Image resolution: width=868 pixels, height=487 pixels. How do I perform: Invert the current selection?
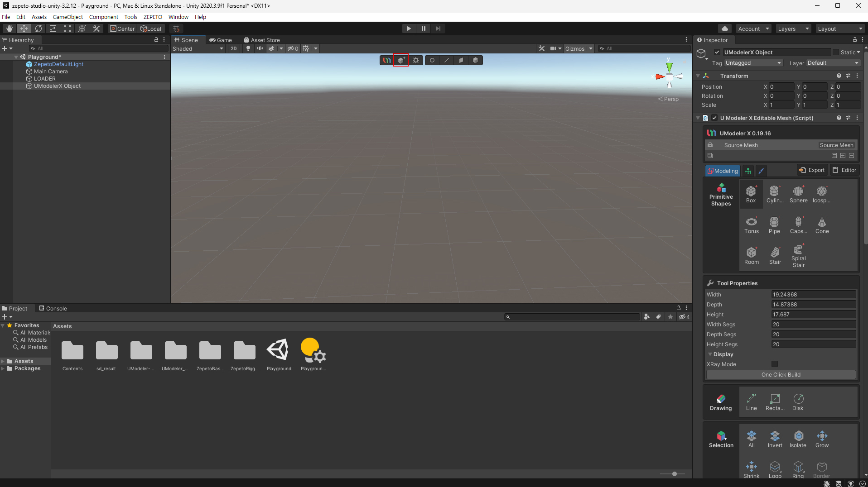click(x=775, y=439)
